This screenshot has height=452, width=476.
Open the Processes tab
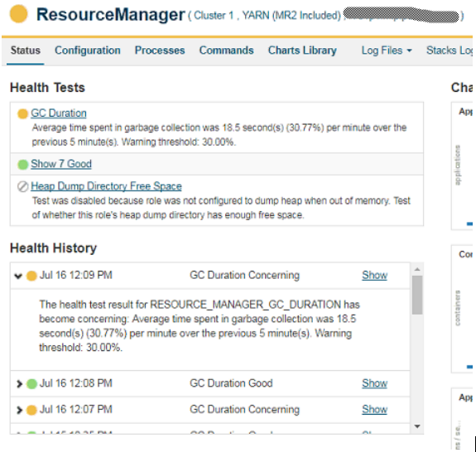coord(160,50)
